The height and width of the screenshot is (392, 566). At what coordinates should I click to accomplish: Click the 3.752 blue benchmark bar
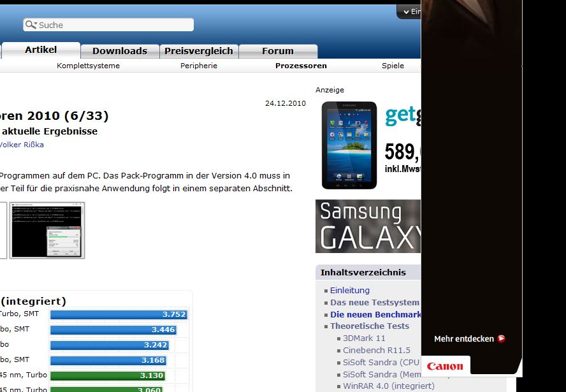click(x=119, y=314)
